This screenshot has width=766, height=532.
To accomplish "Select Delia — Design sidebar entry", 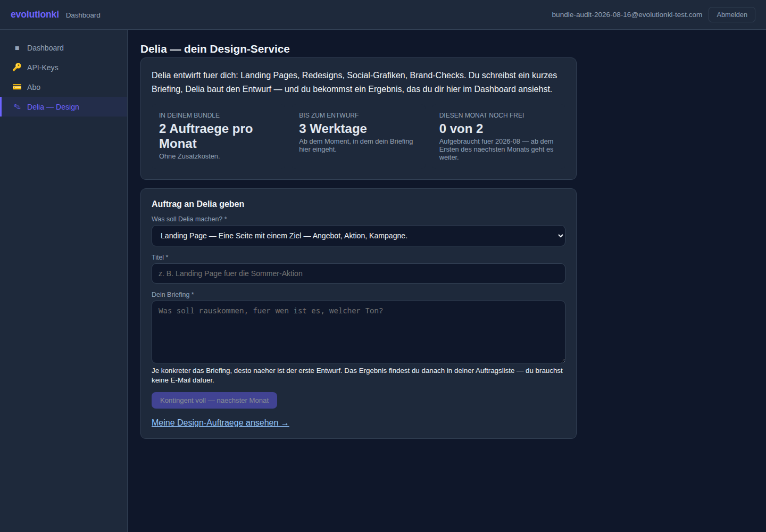I will tap(64, 107).
